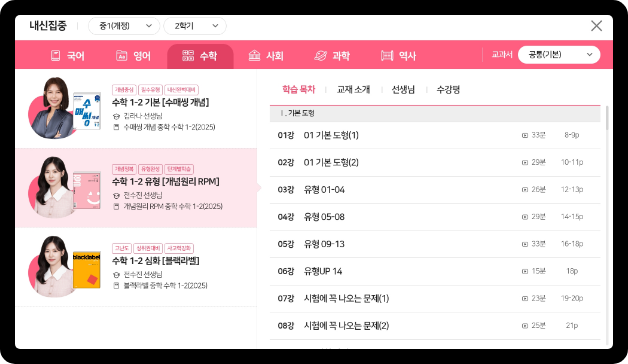Click the video icon in 02강 row
This screenshot has width=628, height=364.
pos(525,163)
